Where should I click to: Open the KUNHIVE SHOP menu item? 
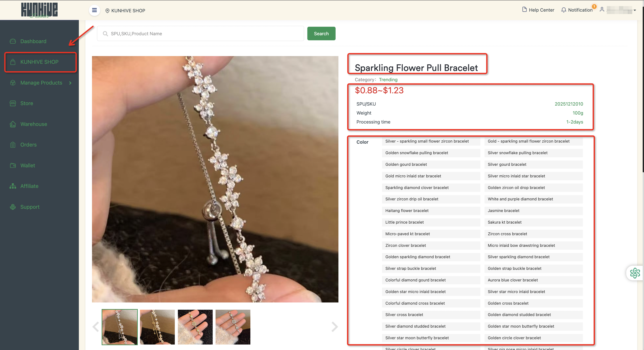pyautogui.click(x=39, y=62)
